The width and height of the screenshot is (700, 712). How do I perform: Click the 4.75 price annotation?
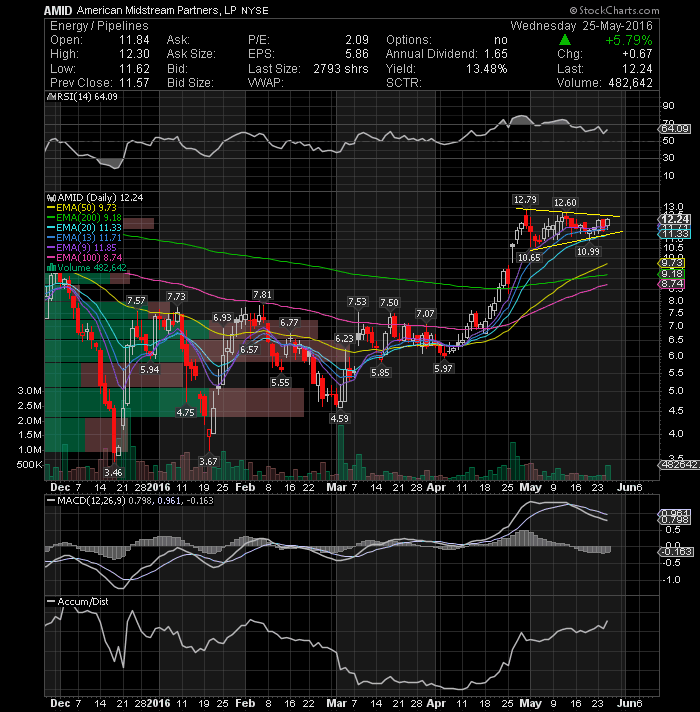coord(185,412)
